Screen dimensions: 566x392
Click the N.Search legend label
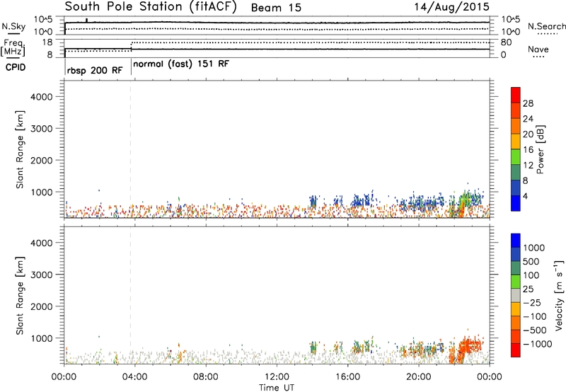[546, 26]
